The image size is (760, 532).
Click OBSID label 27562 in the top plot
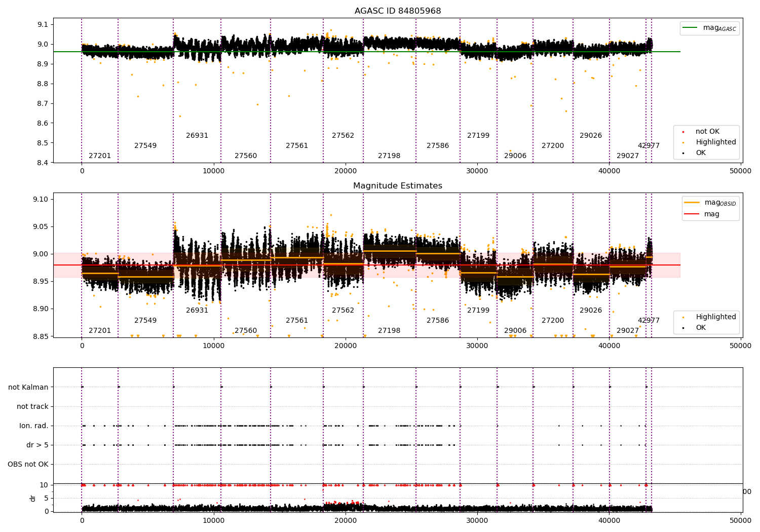coord(343,136)
